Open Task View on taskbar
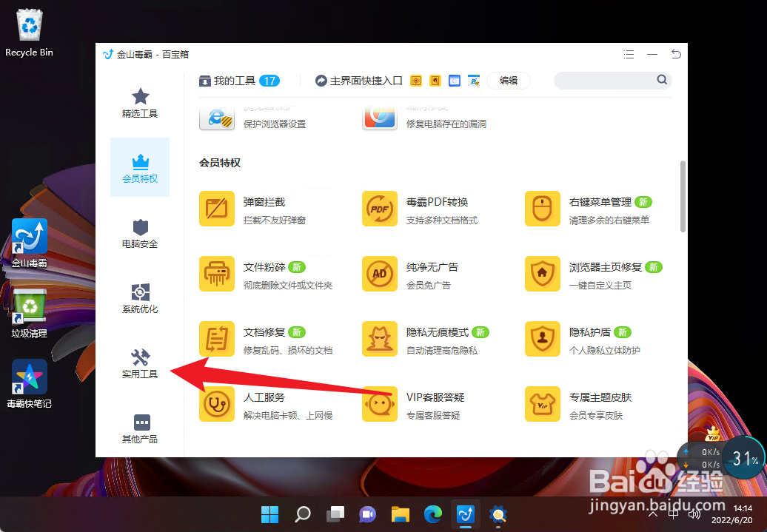 [x=335, y=514]
